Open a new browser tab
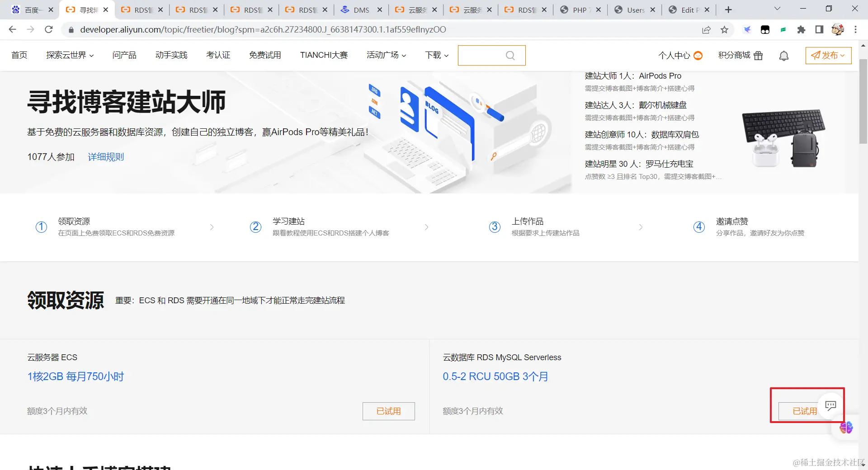Image resolution: width=868 pixels, height=470 pixels. click(728, 9)
